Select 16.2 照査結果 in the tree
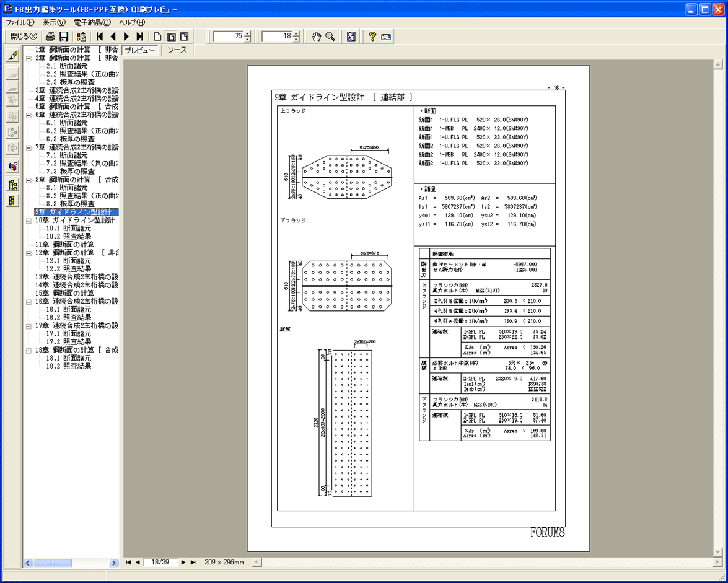The image size is (728, 583). point(69,317)
